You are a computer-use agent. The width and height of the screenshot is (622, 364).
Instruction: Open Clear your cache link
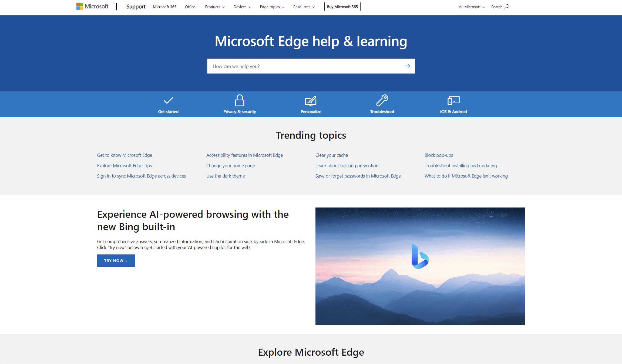click(x=332, y=155)
